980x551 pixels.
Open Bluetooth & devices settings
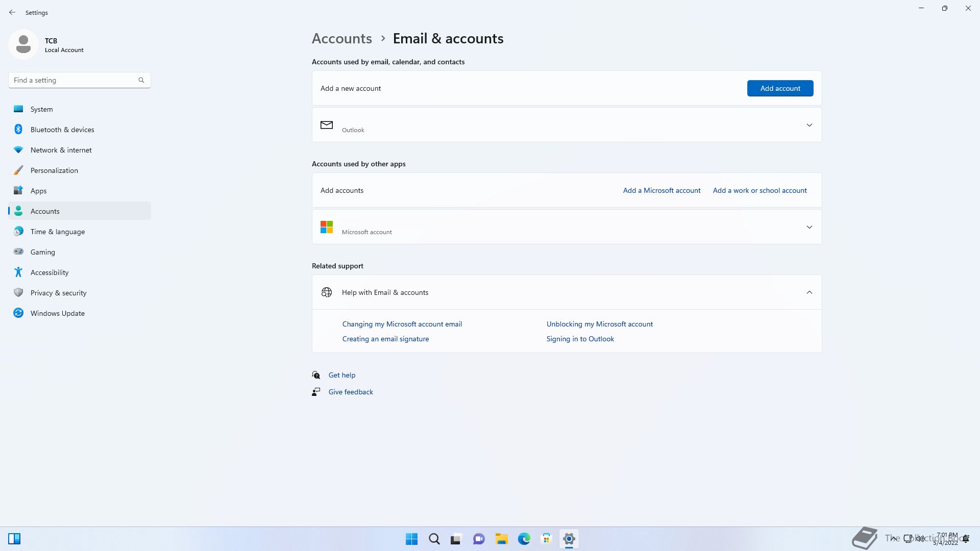[x=80, y=130]
